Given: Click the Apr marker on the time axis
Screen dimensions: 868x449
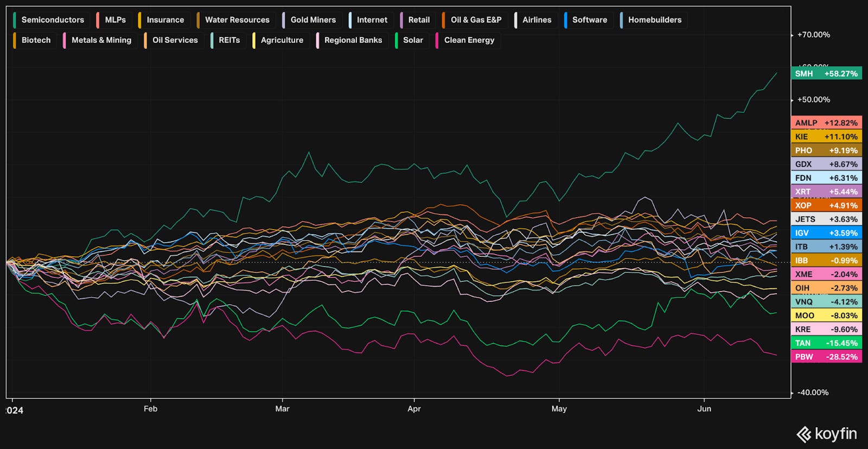Looking at the screenshot, I should click(414, 409).
